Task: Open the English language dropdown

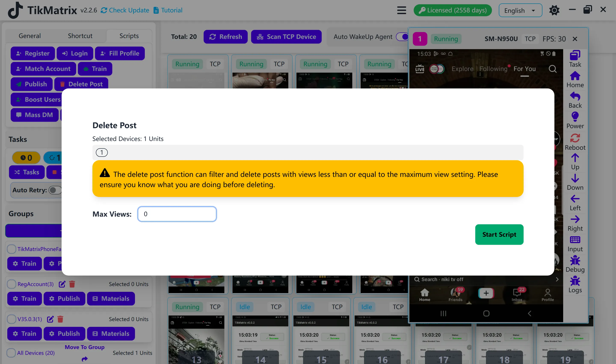Action: [520, 10]
